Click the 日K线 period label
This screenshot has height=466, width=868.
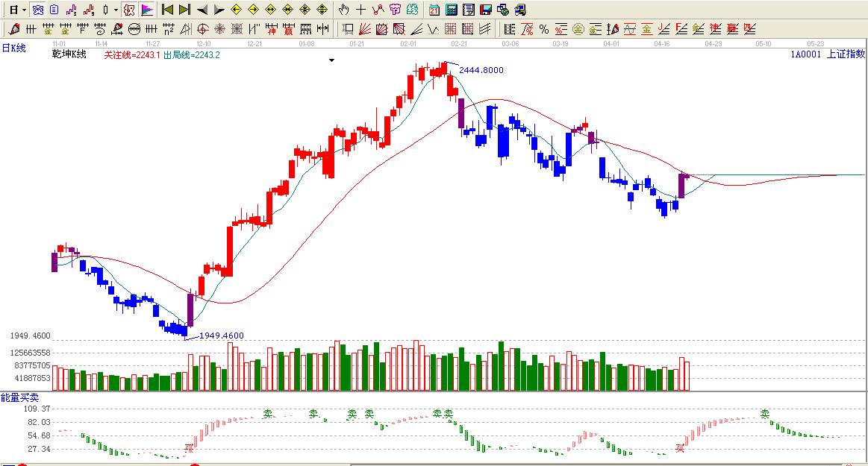[x=13, y=48]
